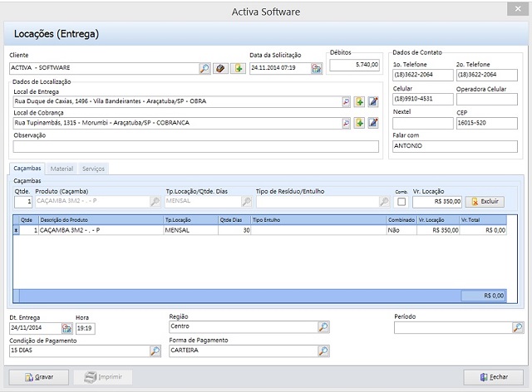Viewport: 532px width, 392px height.
Task: Click the Gravar button
Action: click(x=38, y=377)
